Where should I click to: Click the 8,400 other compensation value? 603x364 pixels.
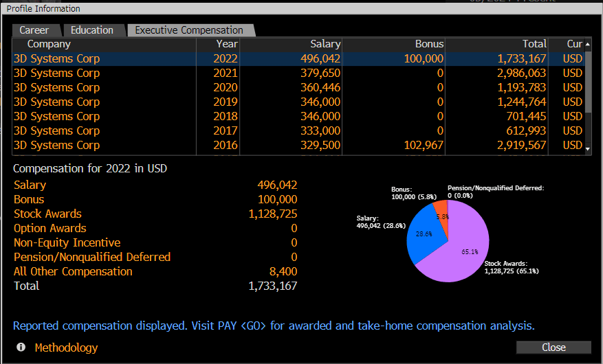pos(283,271)
